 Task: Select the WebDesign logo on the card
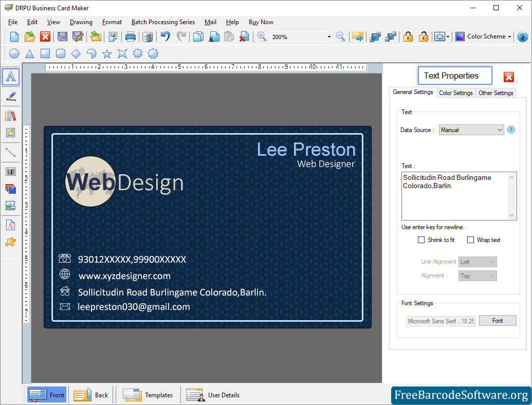[124, 182]
